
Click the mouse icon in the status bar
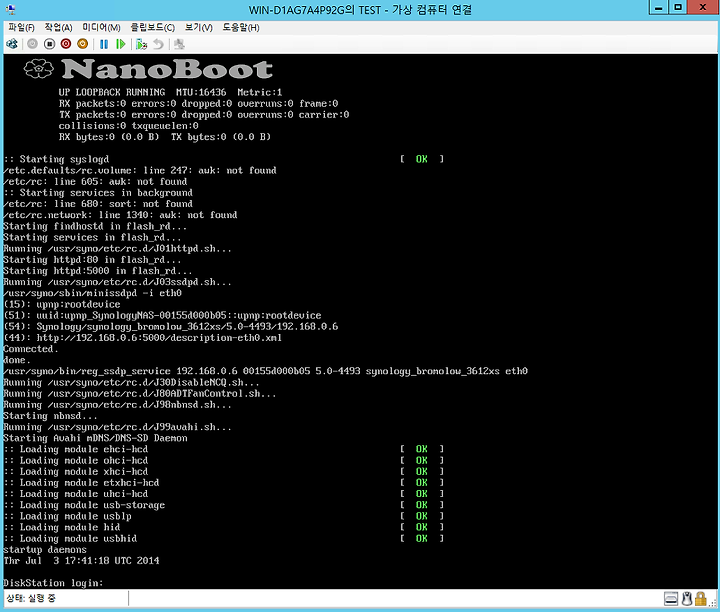(686, 599)
